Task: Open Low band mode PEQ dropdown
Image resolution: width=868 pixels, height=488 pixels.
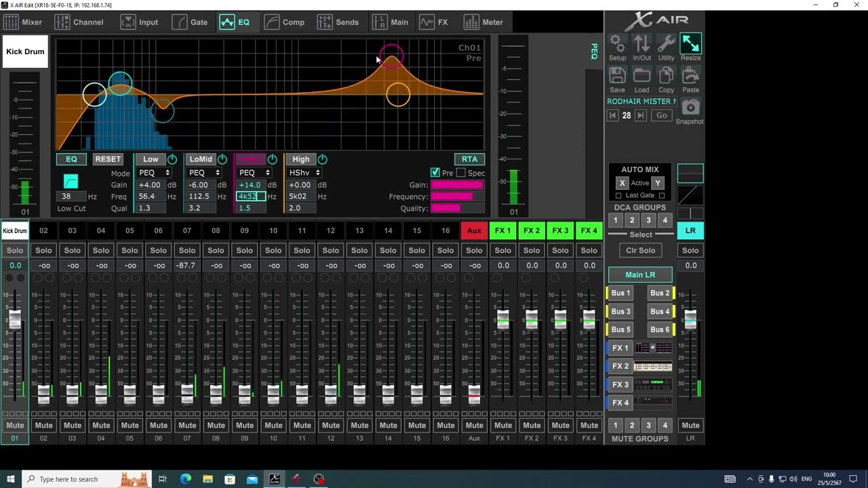Action: 154,173
